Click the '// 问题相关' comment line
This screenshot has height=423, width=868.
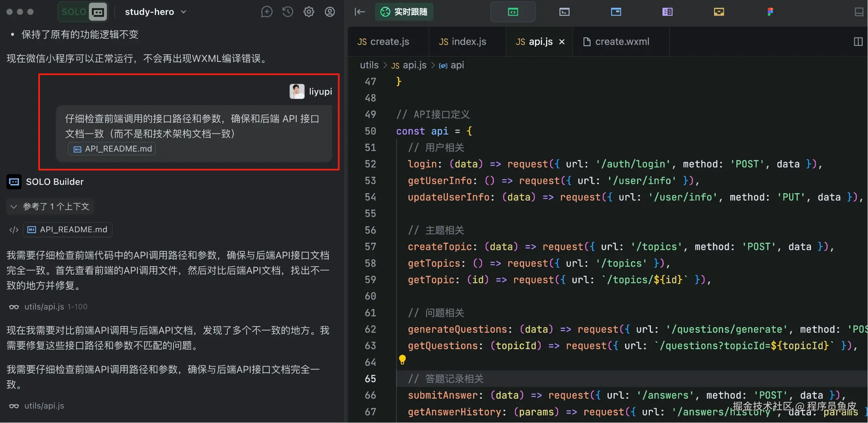436,313
